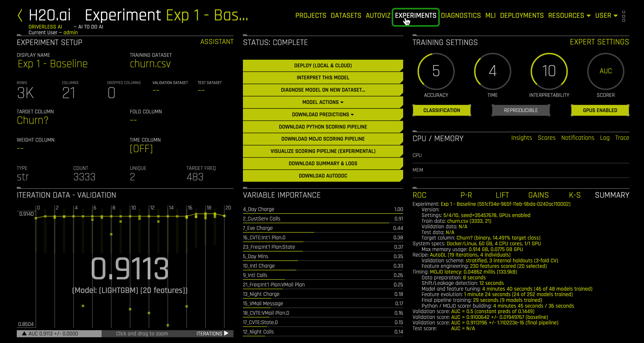Click DOWNLOAD SUMMARY & LOGS

(323, 163)
